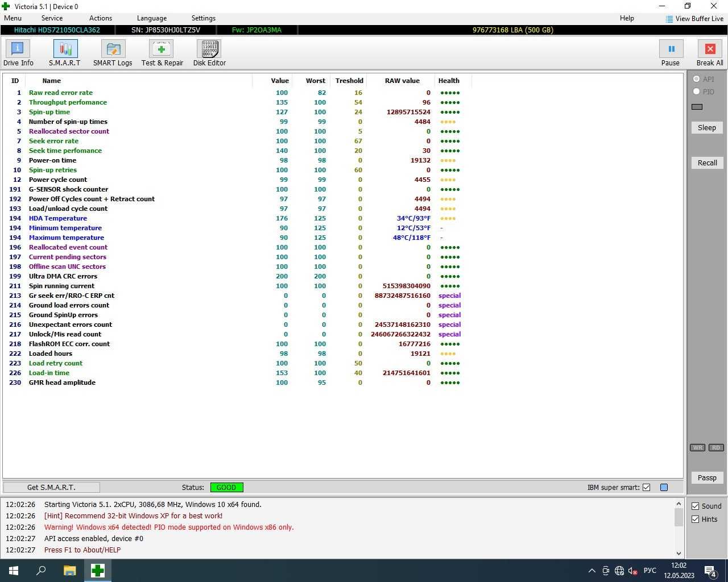Click the ID column header
This screenshot has height=582, width=728.
coord(15,81)
